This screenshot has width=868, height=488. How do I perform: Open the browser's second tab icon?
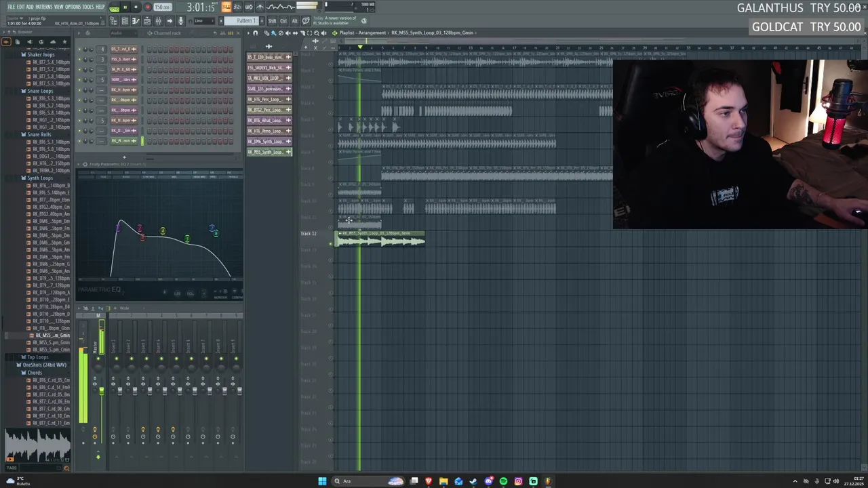pyautogui.click(x=18, y=41)
